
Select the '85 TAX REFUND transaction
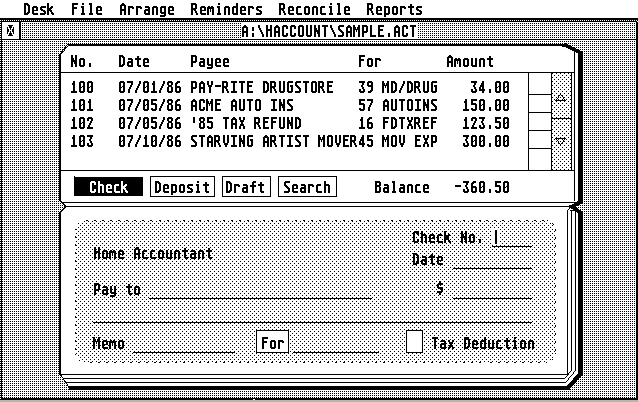coord(246,123)
